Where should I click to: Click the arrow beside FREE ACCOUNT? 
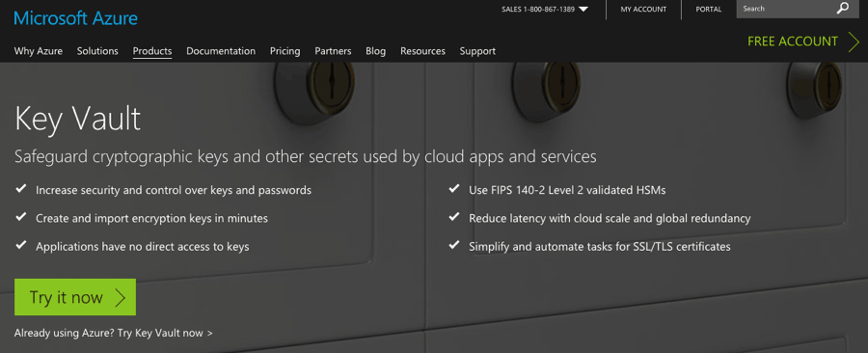point(854,42)
